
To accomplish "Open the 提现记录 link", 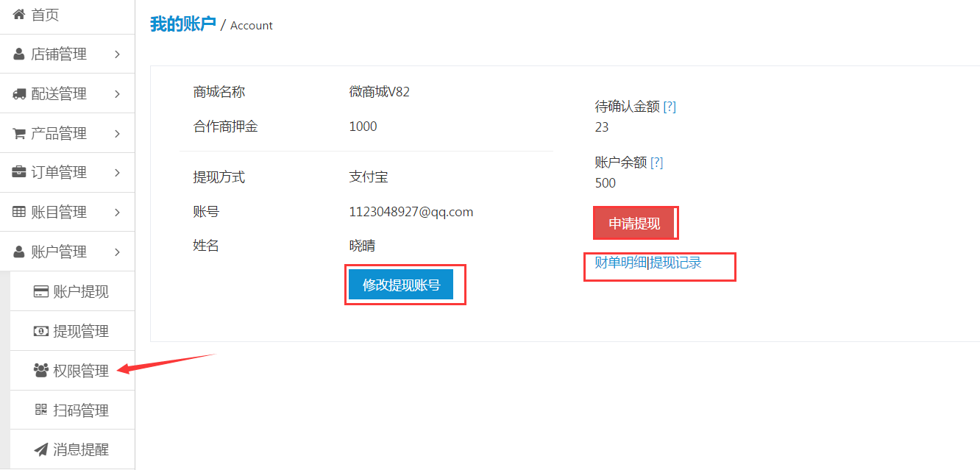I will [x=675, y=263].
